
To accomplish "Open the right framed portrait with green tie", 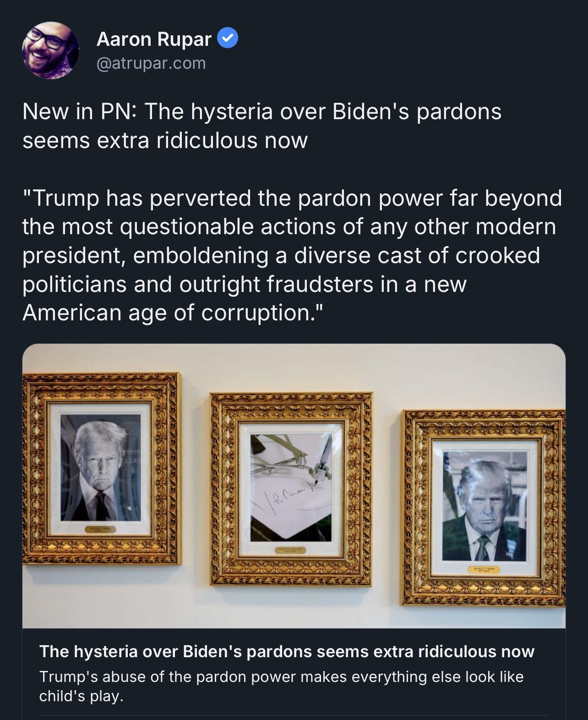I will tap(483, 508).
